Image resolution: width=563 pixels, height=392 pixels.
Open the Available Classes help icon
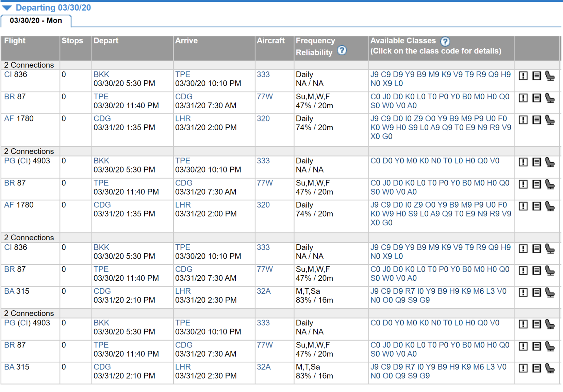(445, 42)
